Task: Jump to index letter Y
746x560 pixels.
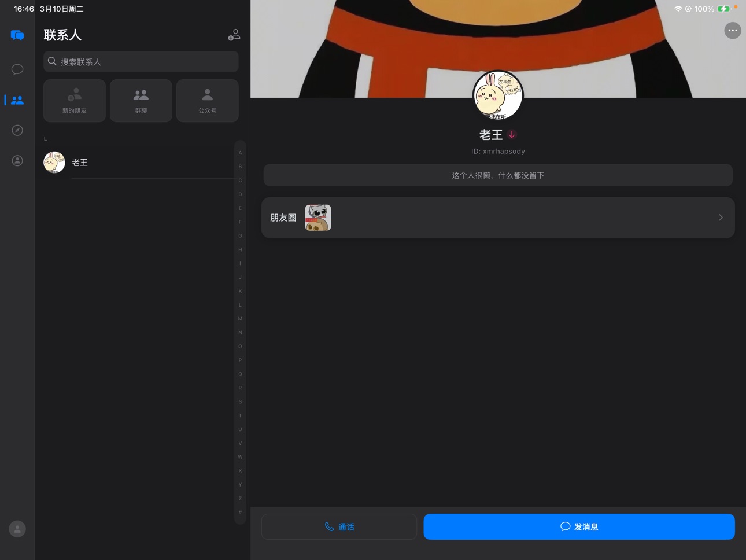Action: tap(240, 485)
